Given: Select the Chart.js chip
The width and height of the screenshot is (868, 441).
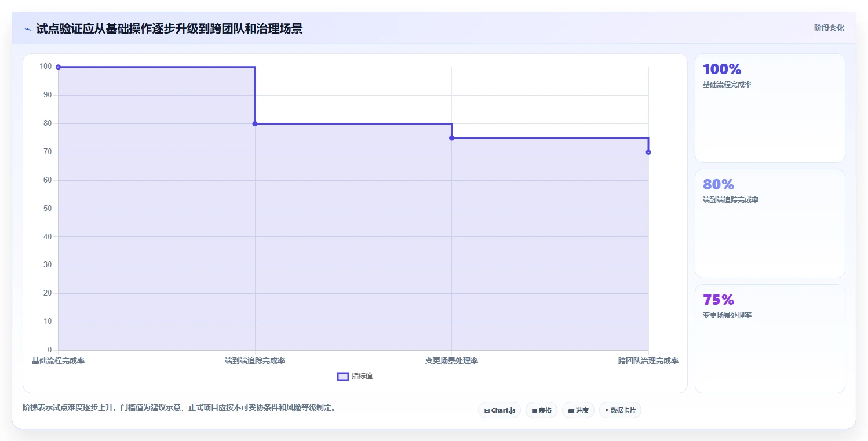Looking at the screenshot, I should [x=499, y=410].
